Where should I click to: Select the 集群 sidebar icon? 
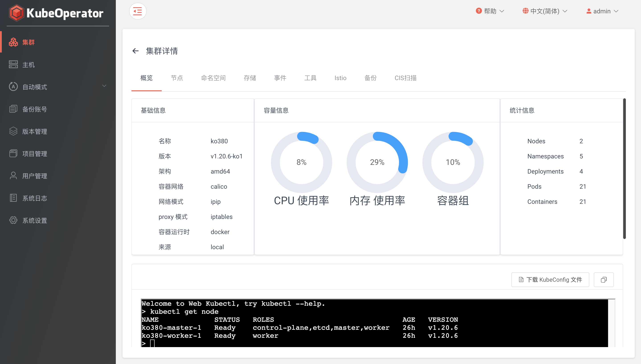click(x=14, y=42)
